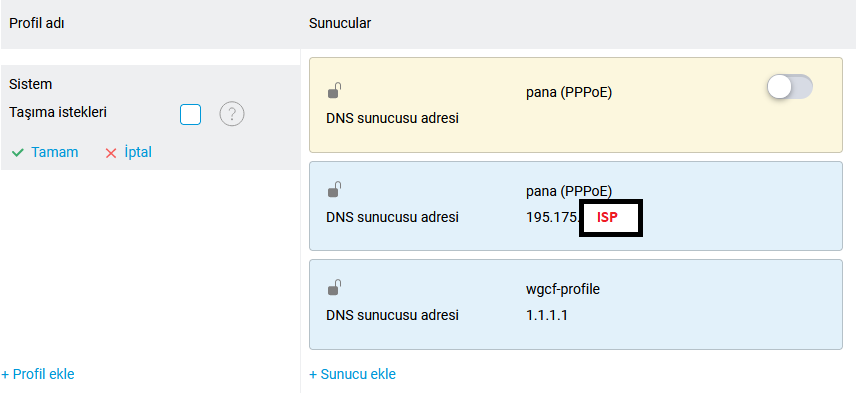Select the wgcf-profile server name
Viewport: 856px width, 393px height.
pos(563,289)
